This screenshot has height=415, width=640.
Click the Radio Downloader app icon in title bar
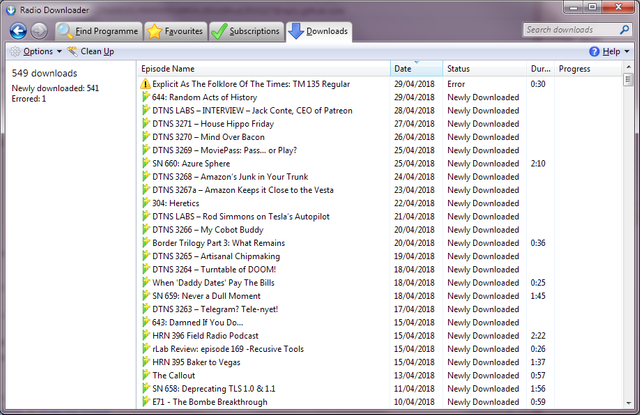pos(12,8)
